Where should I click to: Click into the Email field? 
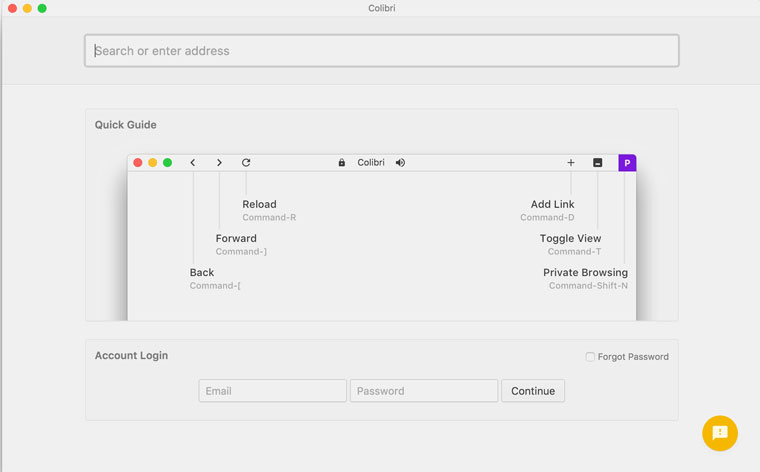272,391
